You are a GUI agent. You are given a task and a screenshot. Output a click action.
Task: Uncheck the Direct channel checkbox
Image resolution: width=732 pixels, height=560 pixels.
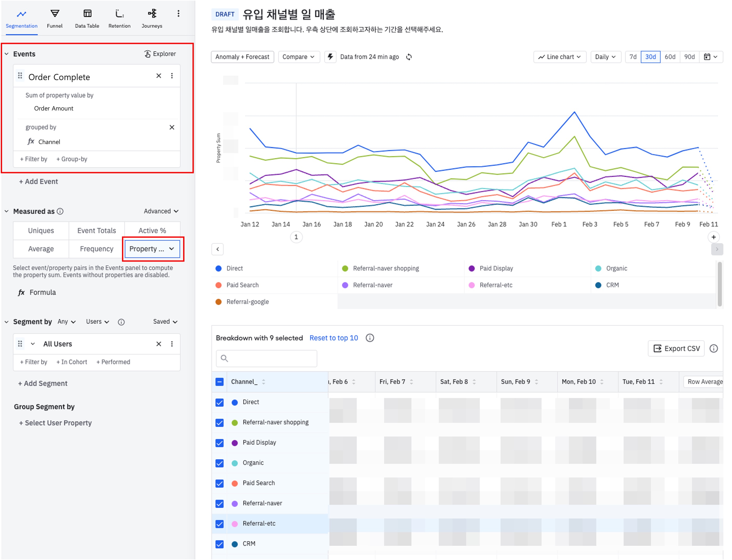[220, 403]
